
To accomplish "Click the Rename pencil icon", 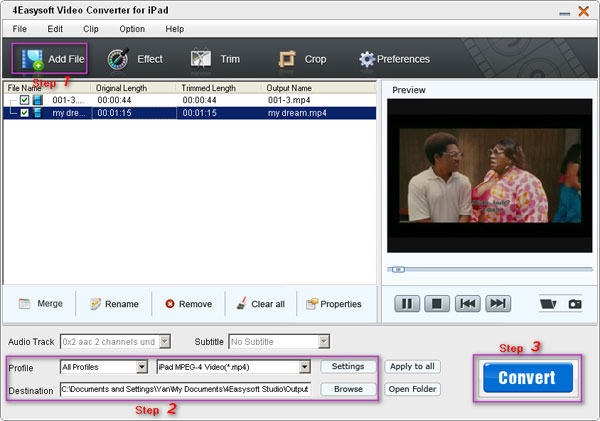I will (95, 304).
